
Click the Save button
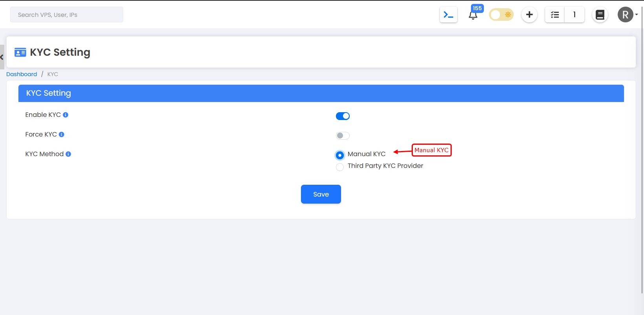tap(321, 194)
